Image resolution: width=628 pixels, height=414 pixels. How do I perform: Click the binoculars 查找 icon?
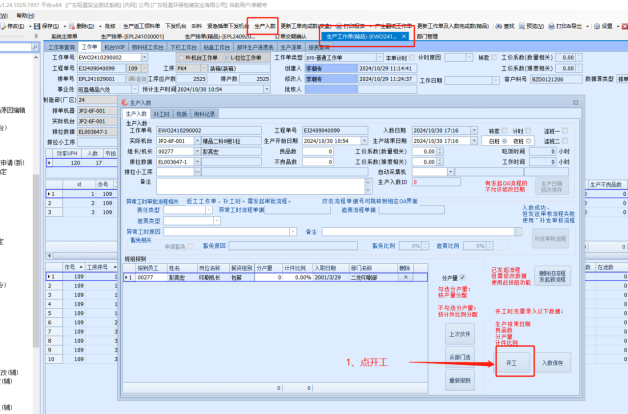[499, 26]
